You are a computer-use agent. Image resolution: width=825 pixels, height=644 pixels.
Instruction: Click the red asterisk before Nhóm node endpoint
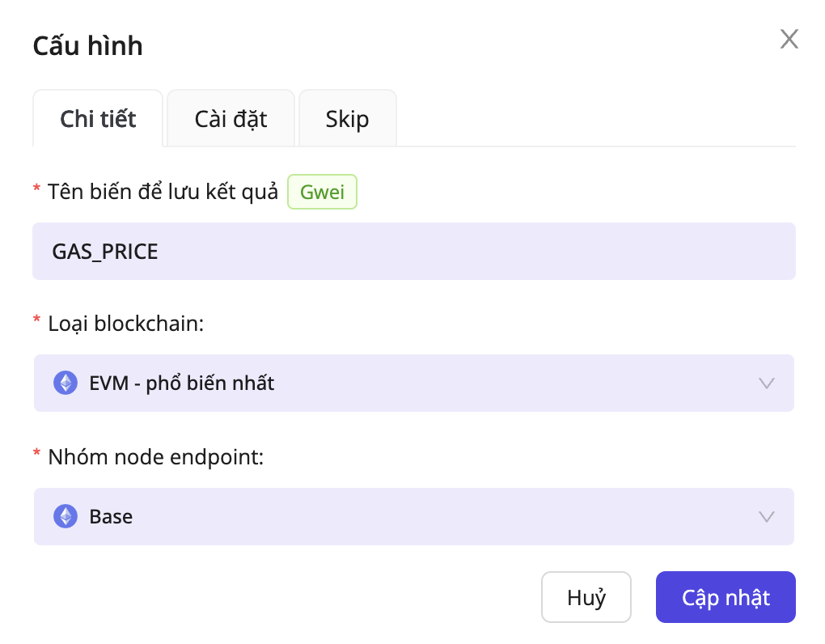click(36, 455)
